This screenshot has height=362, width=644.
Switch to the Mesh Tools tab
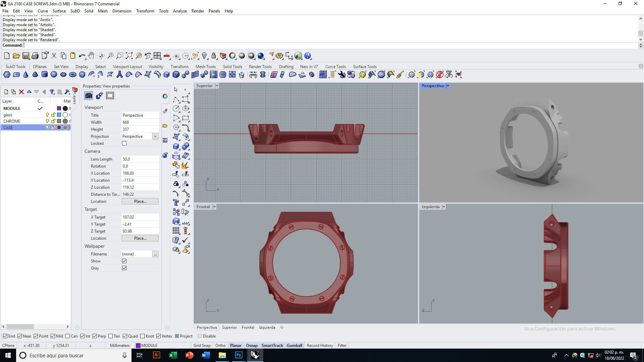(x=205, y=67)
